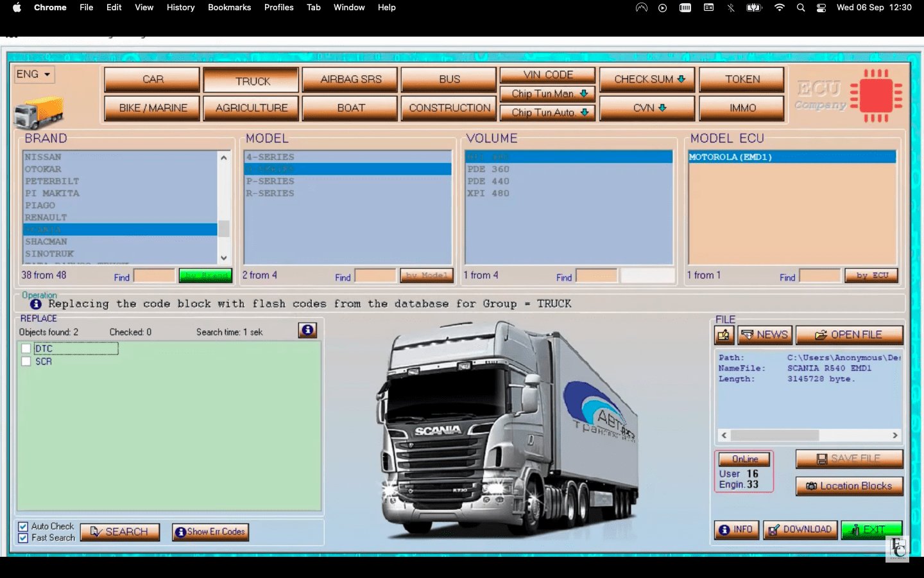Click Show Err Codes
Screen dimensions: 924x578
click(x=210, y=532)
